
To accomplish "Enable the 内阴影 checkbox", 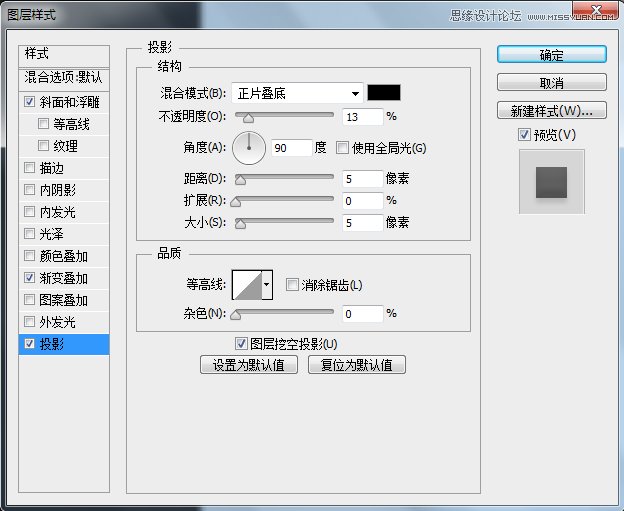I will point(29,189).
